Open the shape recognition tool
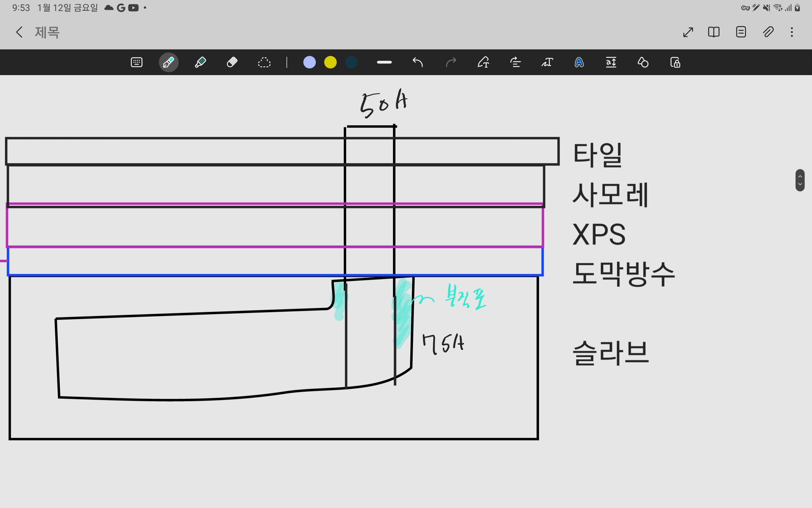 [x=643, y=63]
